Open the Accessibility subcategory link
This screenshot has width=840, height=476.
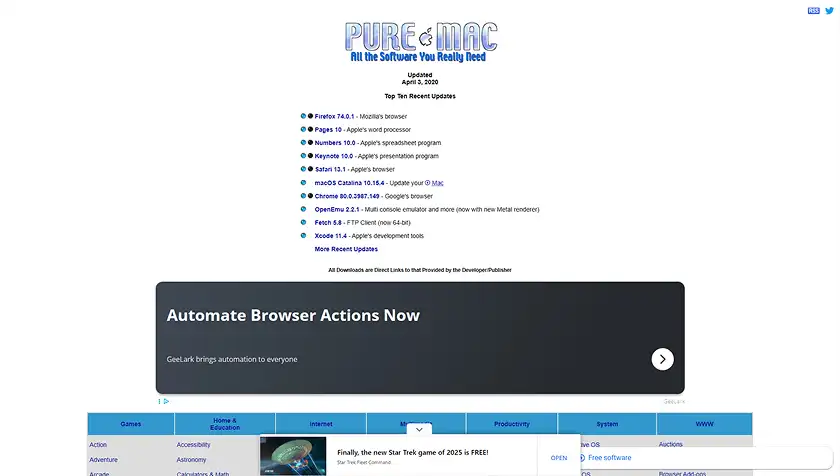194,445
